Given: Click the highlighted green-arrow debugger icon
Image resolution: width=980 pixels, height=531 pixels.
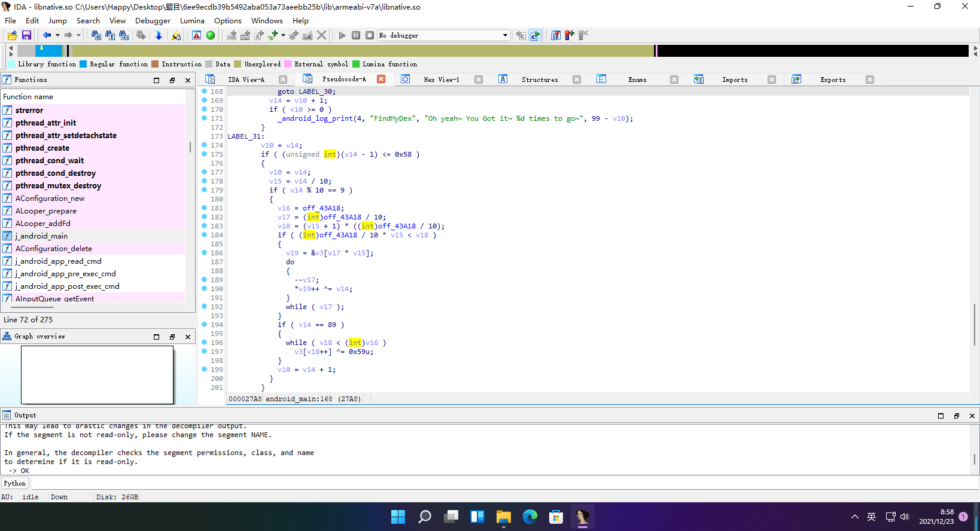Looking at the screenshot, I should (x=535, y=35).
